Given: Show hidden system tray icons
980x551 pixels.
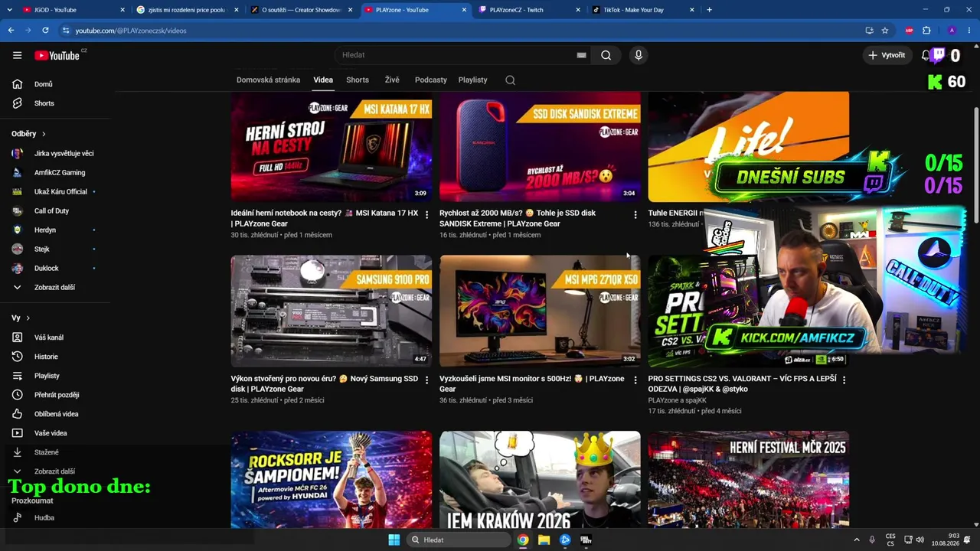Looking at the screenshot, I should [x=857, y=540].
